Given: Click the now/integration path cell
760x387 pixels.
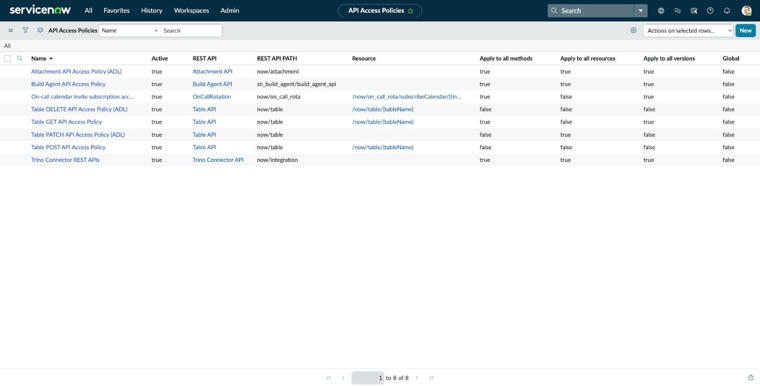Looking at the screenshot, I should 277,160.
